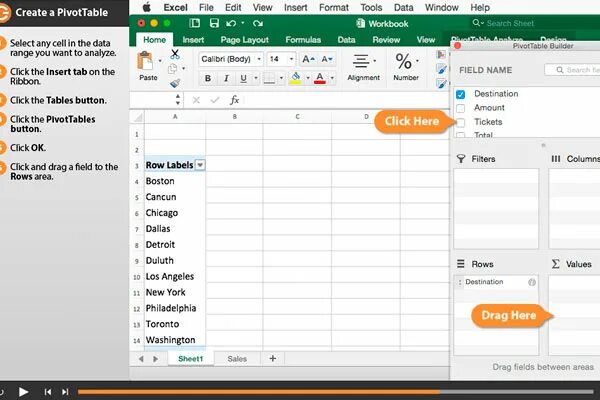Select the Sheet1 sheet tab

[190, 359]
